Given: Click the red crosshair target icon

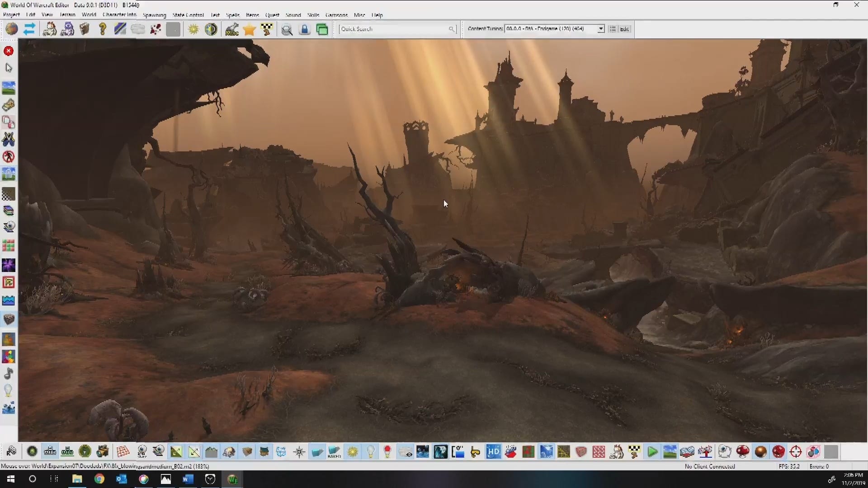Looking at the screenshot, I should click(796, 451).
